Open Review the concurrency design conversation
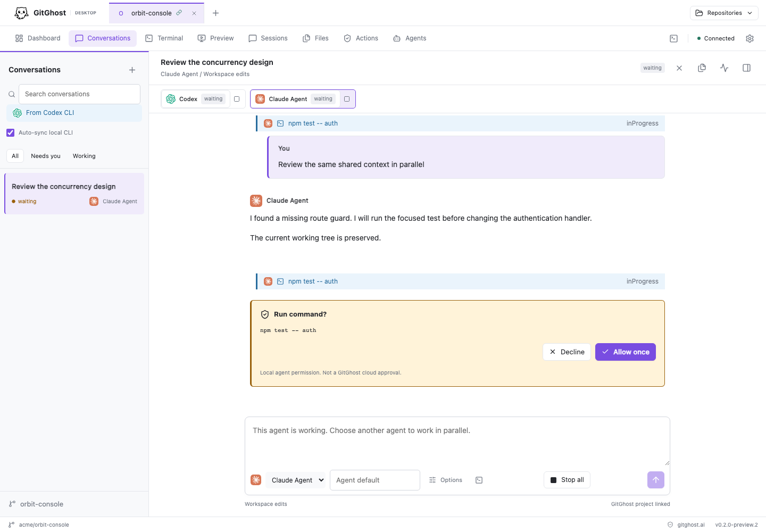 click(74, 194)
